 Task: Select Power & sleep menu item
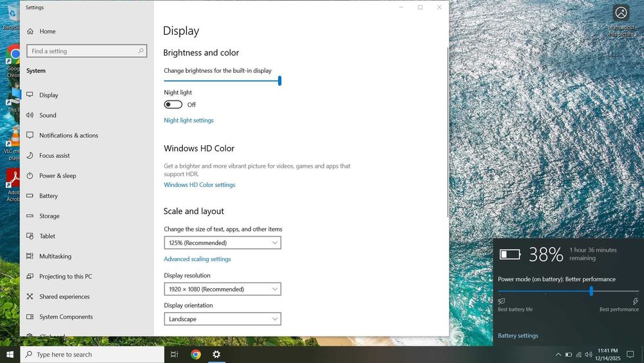57,175
